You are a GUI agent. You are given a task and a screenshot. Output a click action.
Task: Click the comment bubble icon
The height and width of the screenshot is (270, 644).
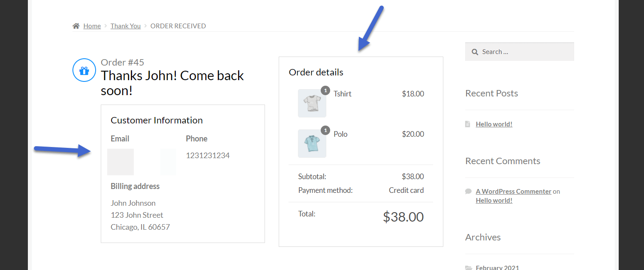(x=468, y=192)
